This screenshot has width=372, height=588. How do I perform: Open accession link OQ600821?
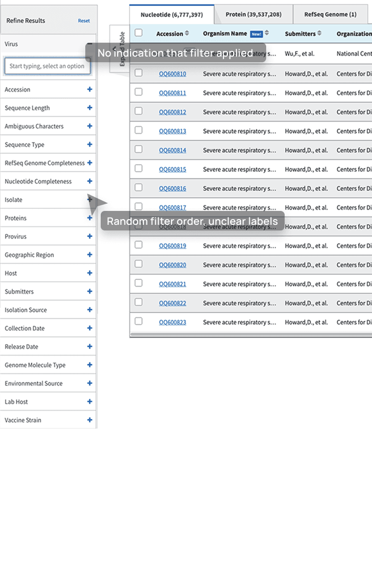point(172,284)
